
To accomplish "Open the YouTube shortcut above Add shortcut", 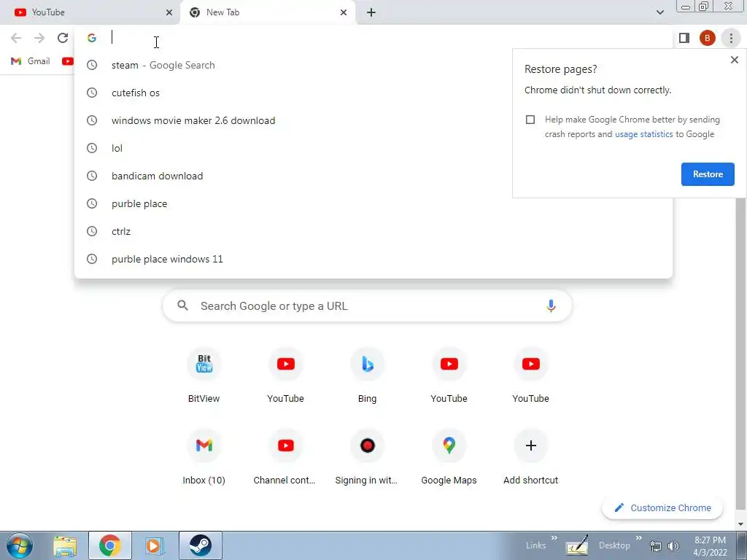I will coord(531,376).
